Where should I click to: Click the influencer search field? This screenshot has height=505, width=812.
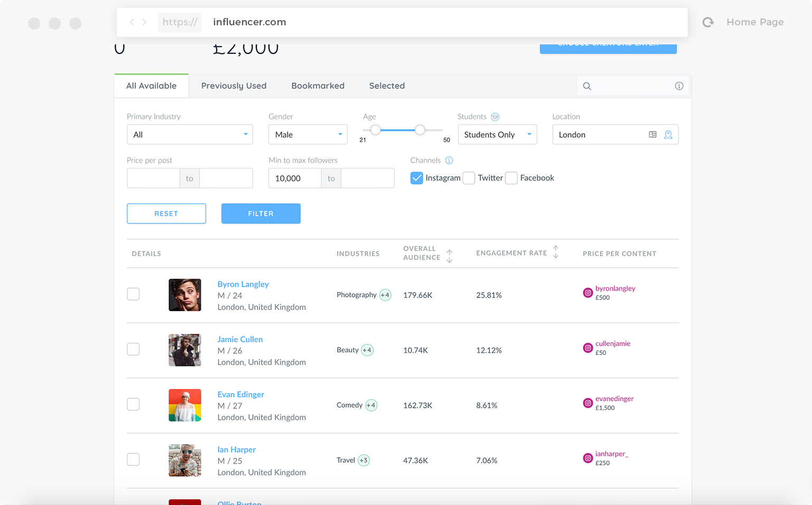[633, 86]
